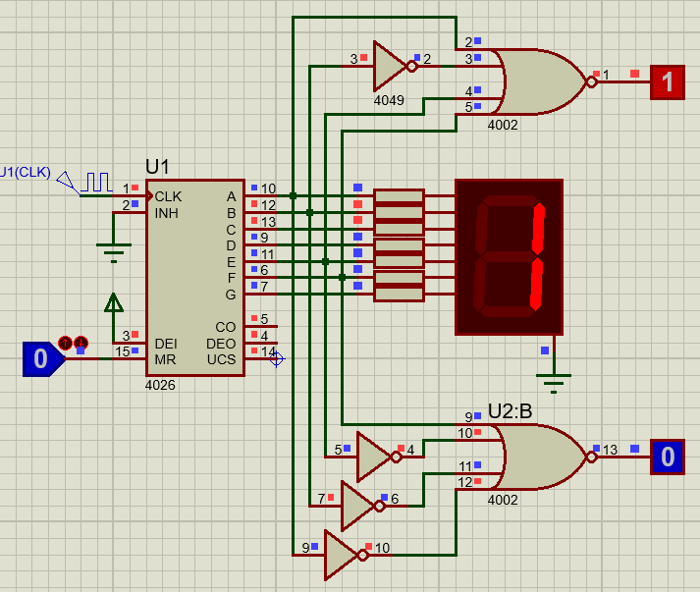Click the logic state down-arrow button

pyautogui.click(x=81, y=343)
